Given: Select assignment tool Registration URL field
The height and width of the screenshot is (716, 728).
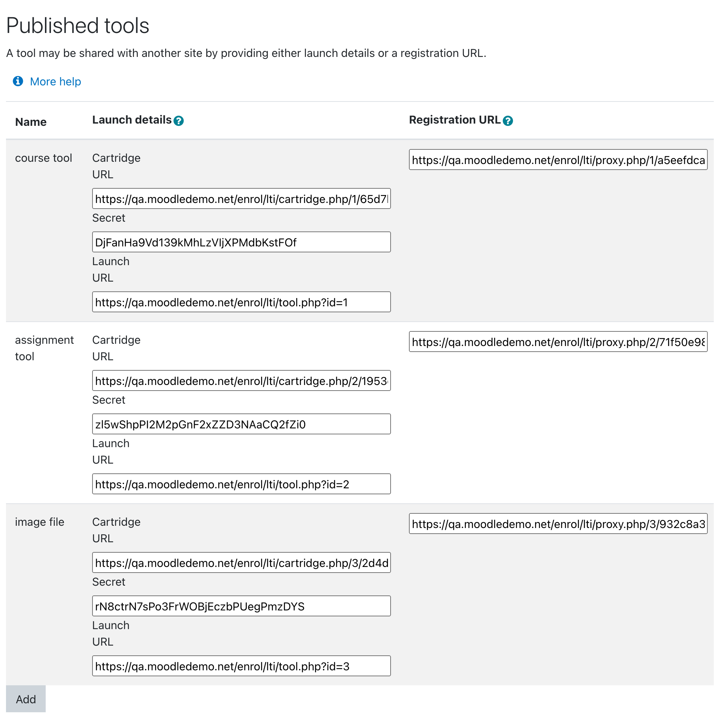Looking at the screenshot, I should click(x=558, y=342).
